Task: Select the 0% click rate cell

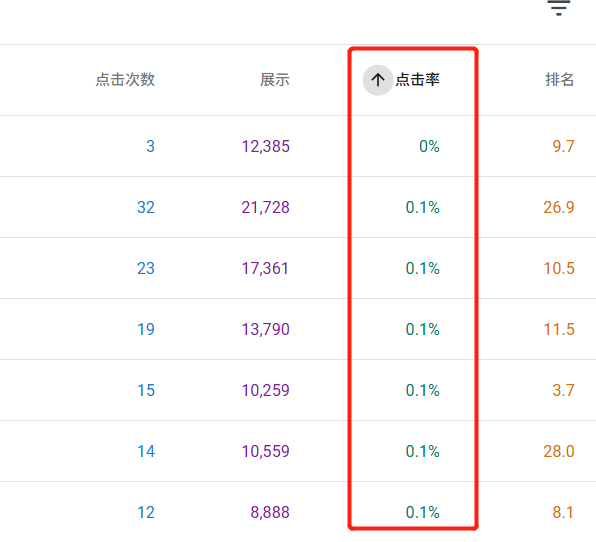Action: click(x=429, y=146)
